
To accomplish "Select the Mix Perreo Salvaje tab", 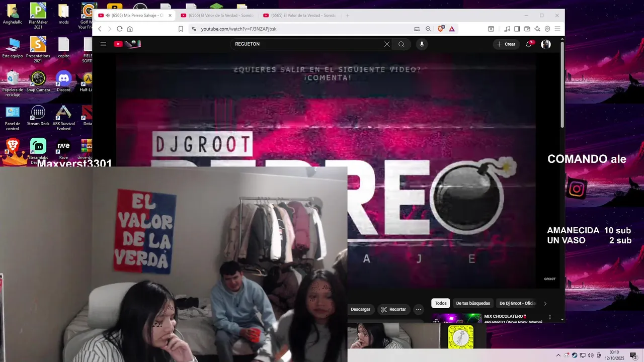I will (x=134, y=16).
